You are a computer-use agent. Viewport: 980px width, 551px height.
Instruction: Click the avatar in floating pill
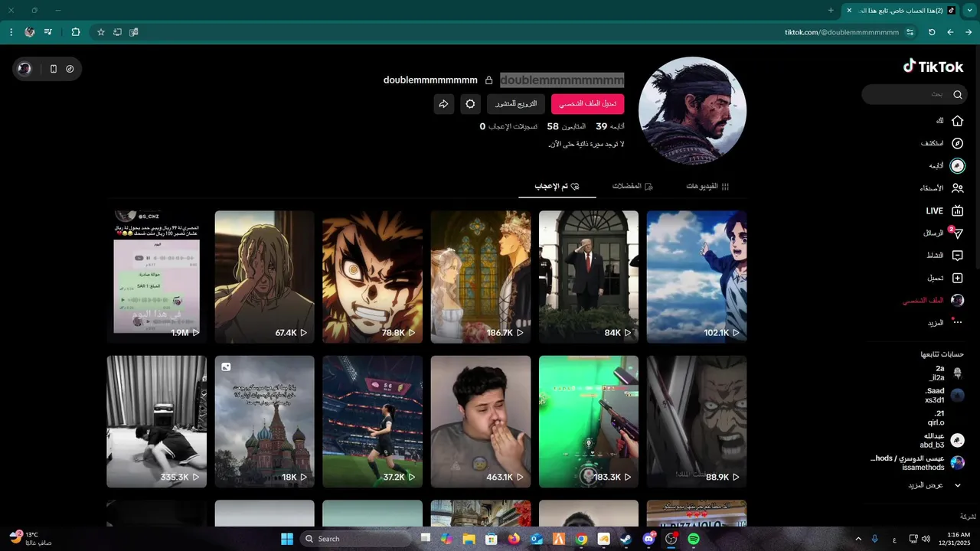tap(24, 69)
